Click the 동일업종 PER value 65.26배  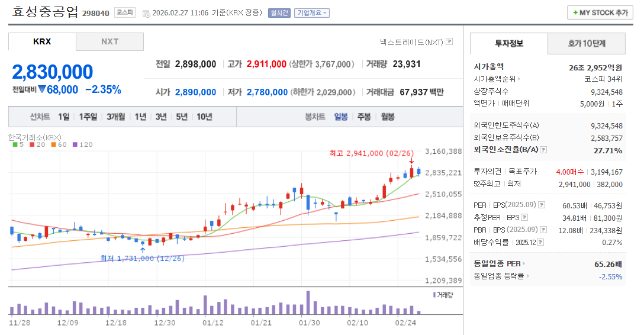click(608, 265)
